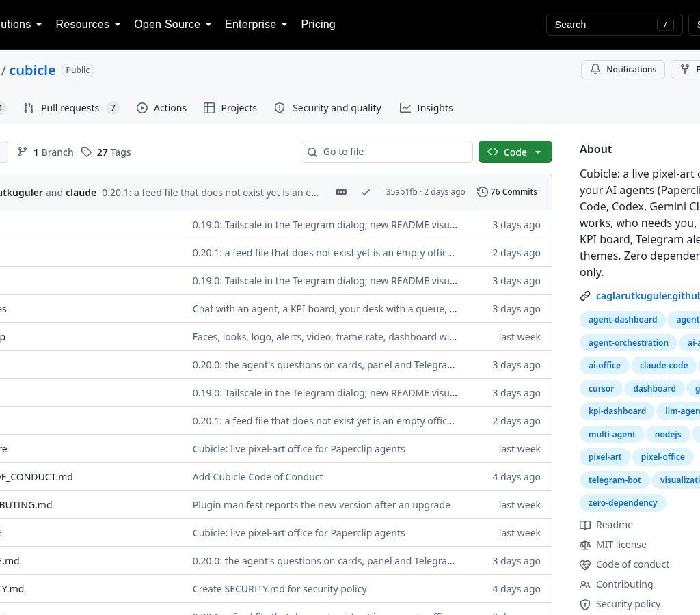Screen dimensions: 700x615
Task: Select the telegram-bot topic tag
Action: [615, 480]
